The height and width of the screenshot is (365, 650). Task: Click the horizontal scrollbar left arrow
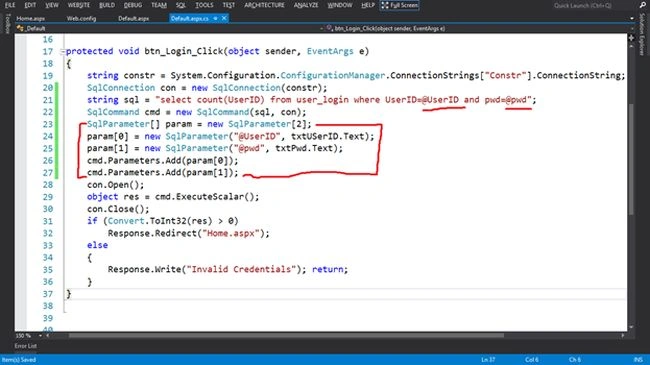pyautogui.click(x=48, y=335)
